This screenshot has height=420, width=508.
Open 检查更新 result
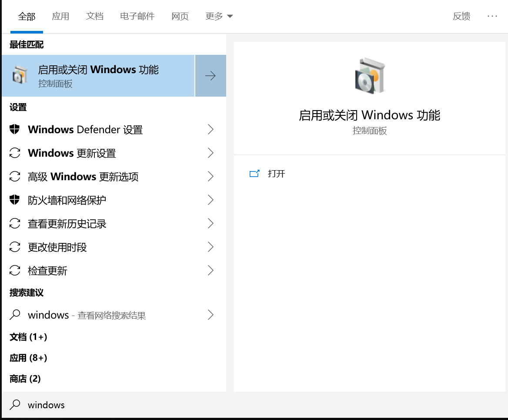click(114, 270)
